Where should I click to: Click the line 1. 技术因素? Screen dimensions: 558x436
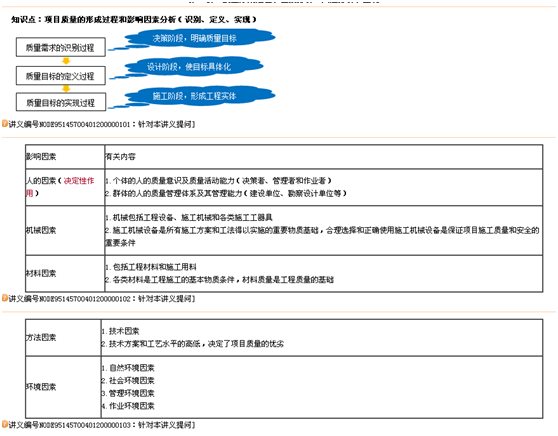tap(120, 331)
